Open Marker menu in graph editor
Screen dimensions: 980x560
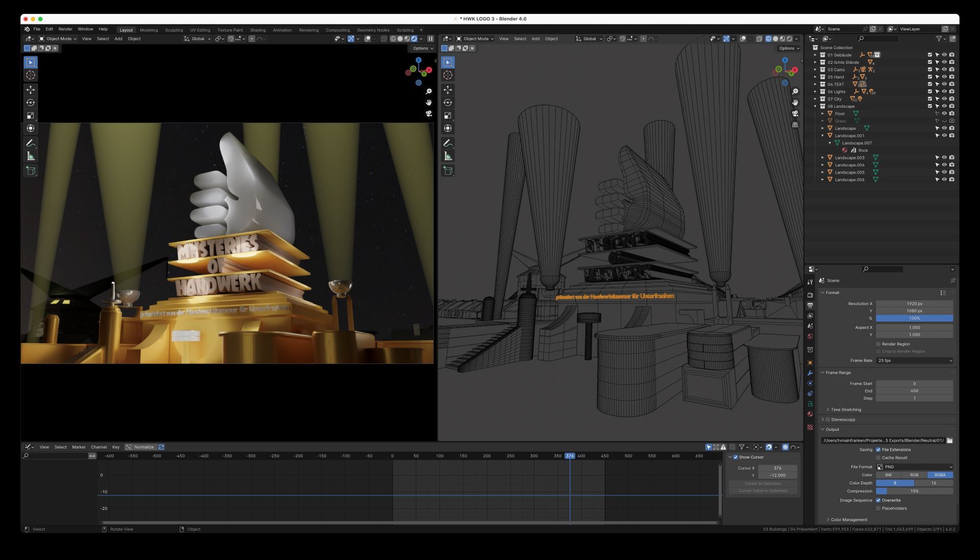[79, 447]
